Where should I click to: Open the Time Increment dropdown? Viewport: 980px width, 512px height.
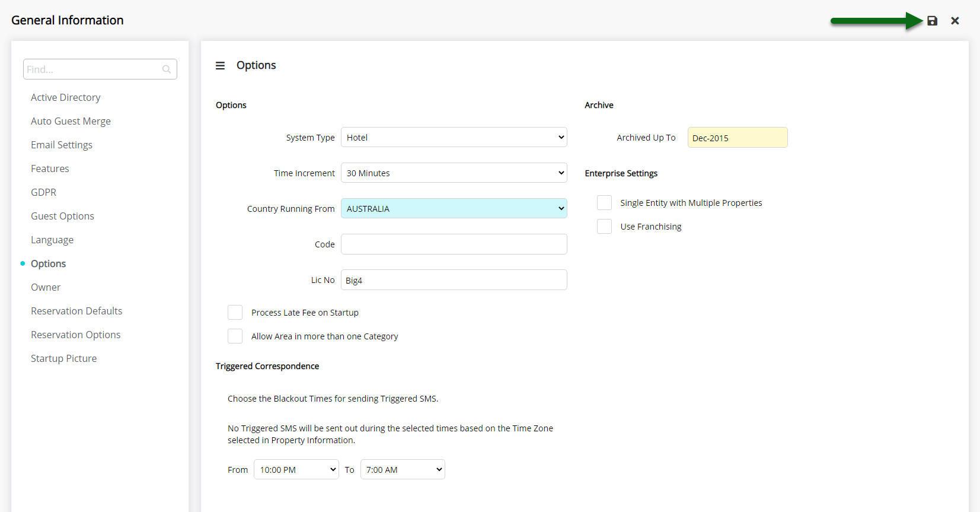coord(454,173)
